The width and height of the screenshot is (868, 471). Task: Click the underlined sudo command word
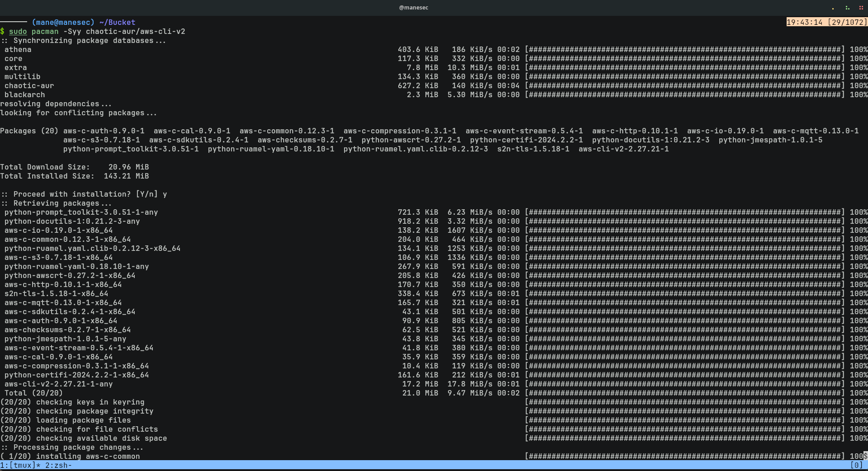coord(18,31)
